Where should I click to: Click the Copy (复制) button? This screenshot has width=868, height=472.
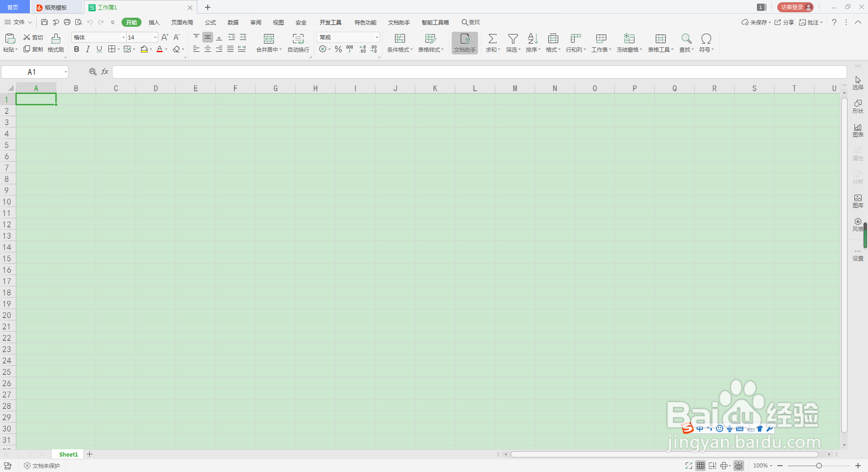[33, 49]
